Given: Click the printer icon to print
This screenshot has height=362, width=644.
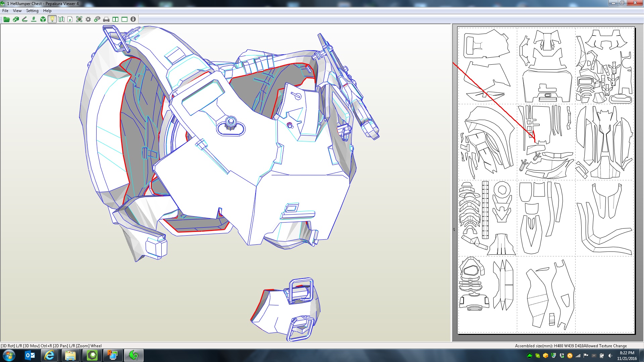Looking at the screenshot, I should click(x=106, y=19).
